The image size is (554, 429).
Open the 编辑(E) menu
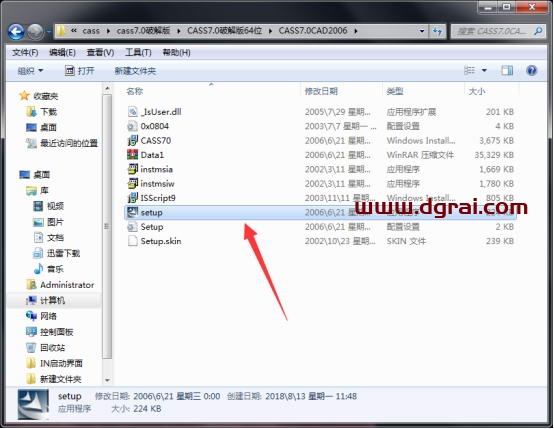click(x=62, y=53)
